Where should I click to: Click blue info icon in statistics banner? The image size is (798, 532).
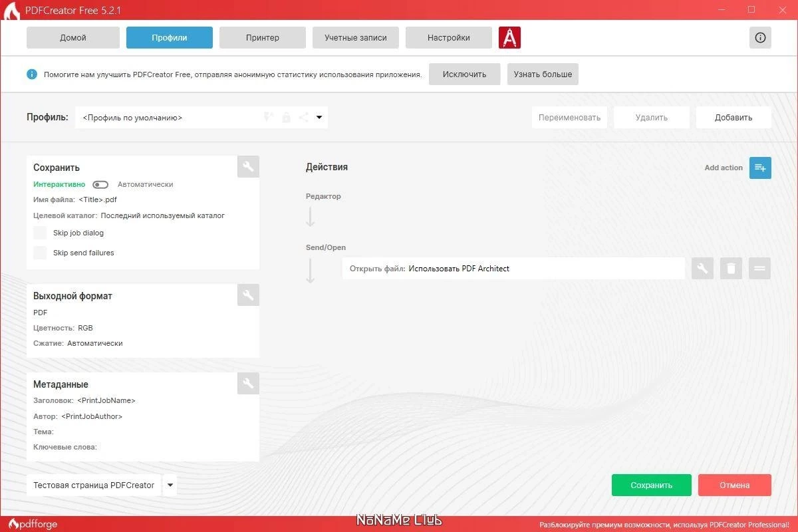(x=32, y=74)
